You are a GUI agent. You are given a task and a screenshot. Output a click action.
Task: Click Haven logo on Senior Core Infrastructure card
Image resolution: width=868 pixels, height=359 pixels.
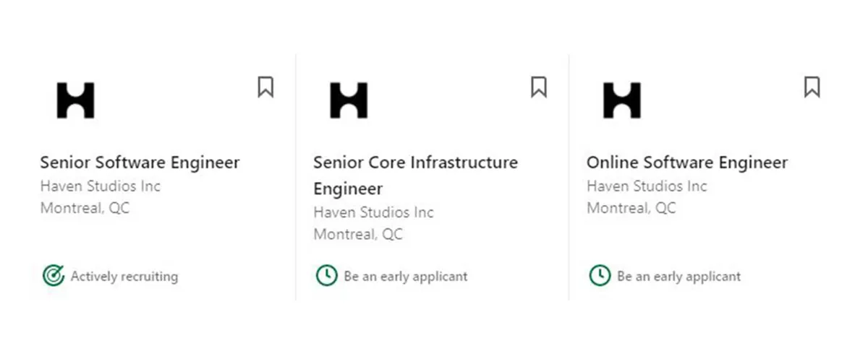pos(349,100)
